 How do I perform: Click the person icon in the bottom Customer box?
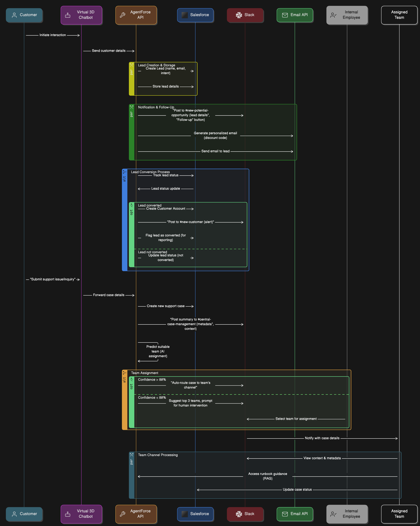coord(14,514)
